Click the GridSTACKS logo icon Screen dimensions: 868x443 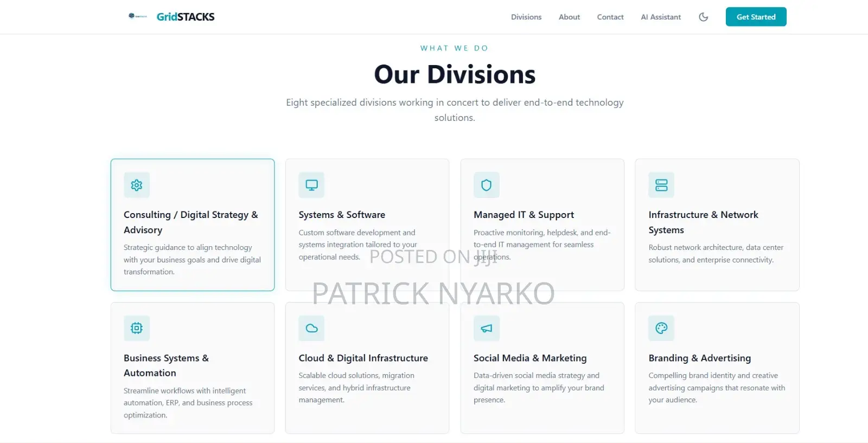[x=137, y=16]
